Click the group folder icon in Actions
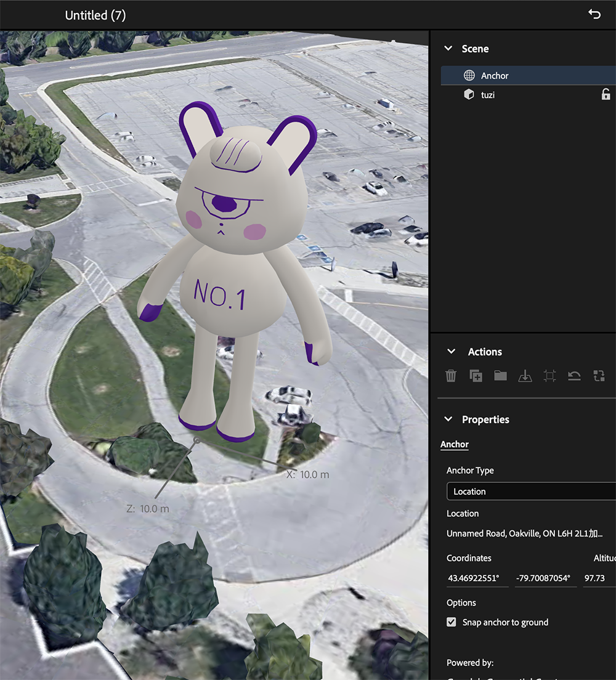Viewport: 616px width, 680px height. tap(500, 376)
